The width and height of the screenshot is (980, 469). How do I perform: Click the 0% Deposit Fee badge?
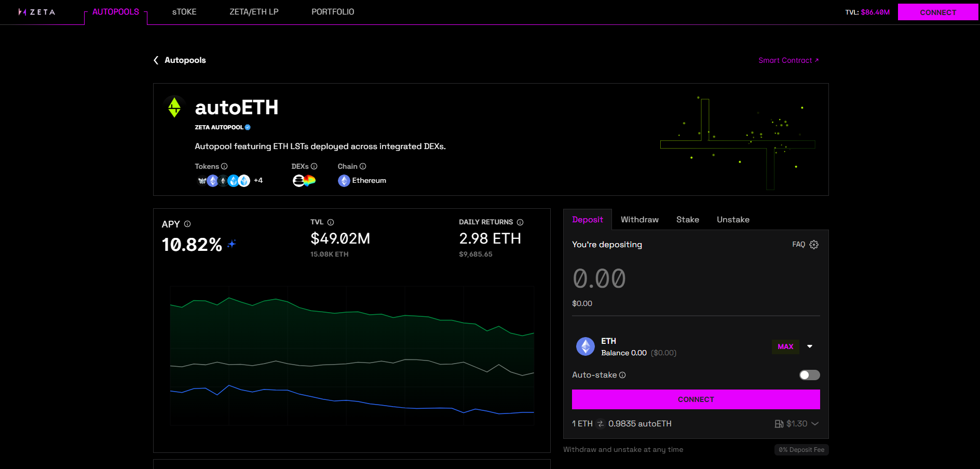click(801, 450)
